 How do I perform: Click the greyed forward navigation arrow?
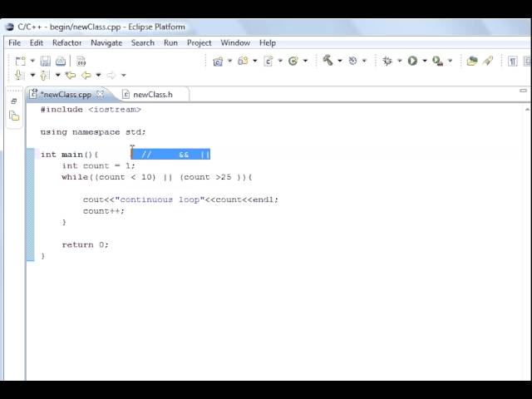[111, 75]
